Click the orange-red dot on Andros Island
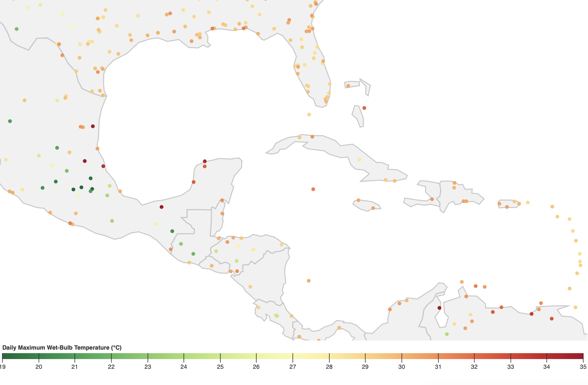Viewport: 588px width, 385px height. point(364,108)
